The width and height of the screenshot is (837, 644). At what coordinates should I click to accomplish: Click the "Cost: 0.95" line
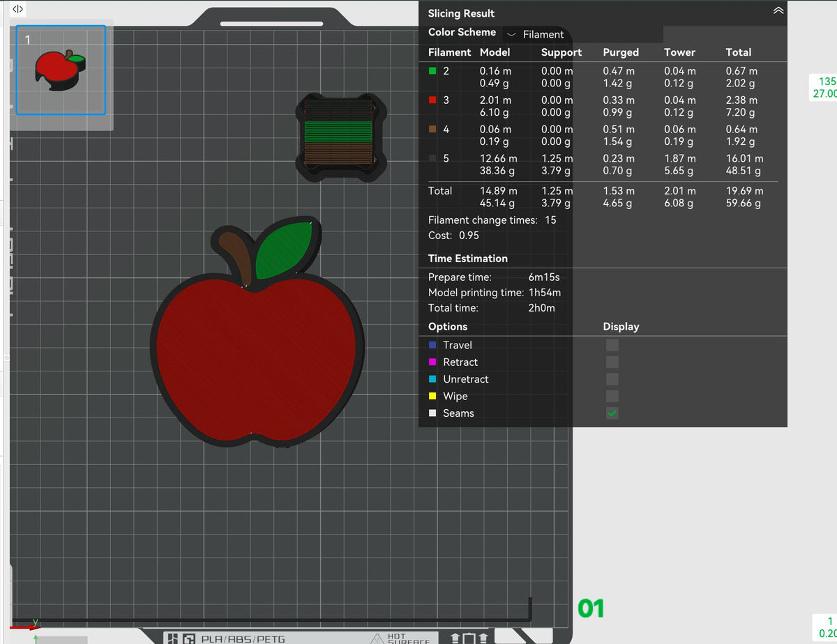pos(453,236)
